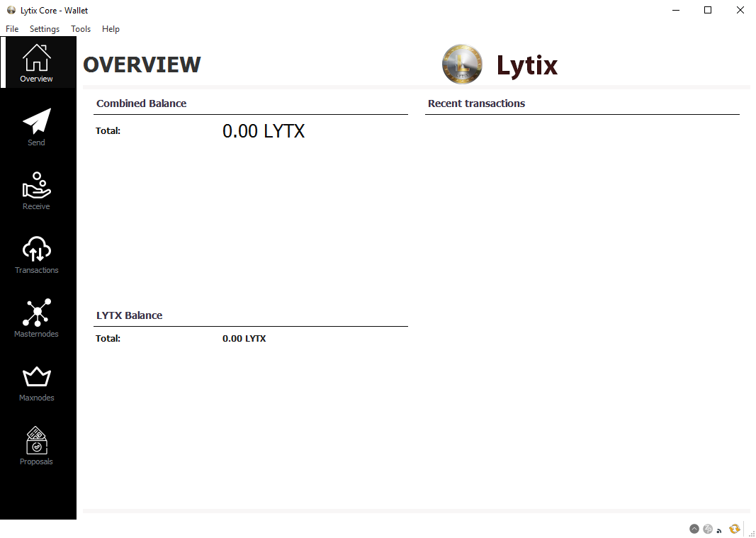The image size is (756, 538).
Task: Go to the Send page
Action: [x=37, y=127]
